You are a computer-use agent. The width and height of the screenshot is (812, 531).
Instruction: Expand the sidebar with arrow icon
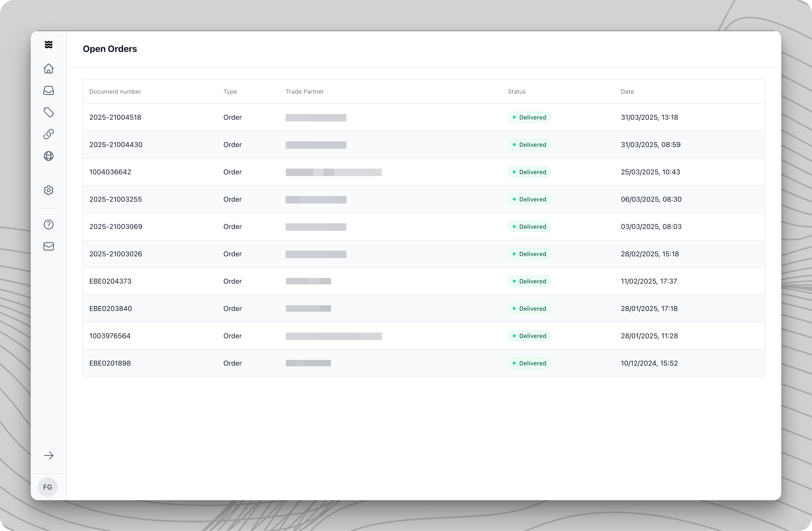(x=48, y=455)
